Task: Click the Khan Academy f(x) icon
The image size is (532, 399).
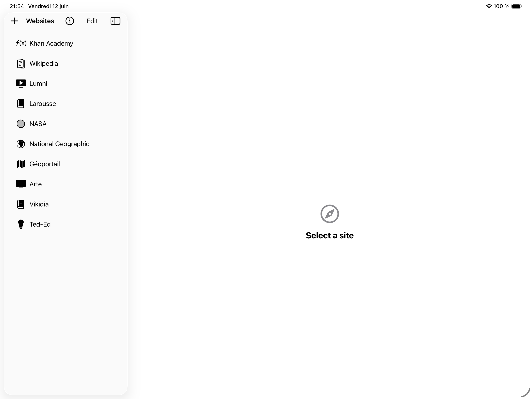Action: pyautogui.click(x=21, y=43)
